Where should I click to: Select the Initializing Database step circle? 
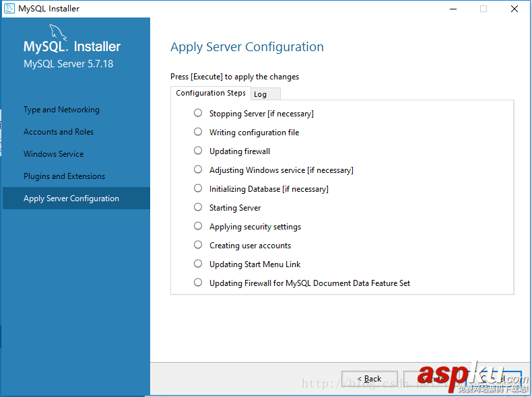[x=198, y=188]
